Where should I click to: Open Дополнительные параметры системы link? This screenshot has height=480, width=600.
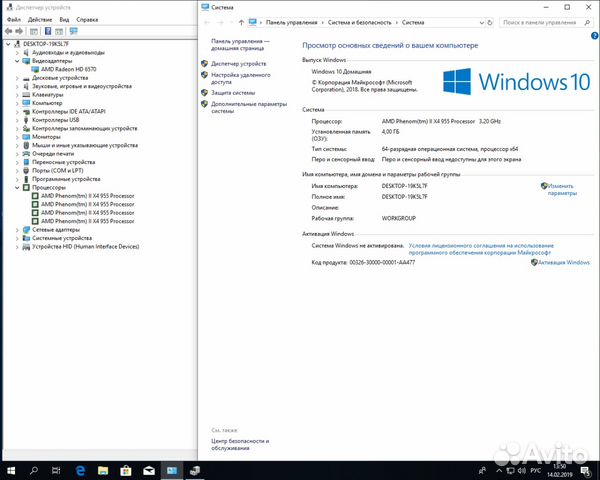(x=249, y=108)
